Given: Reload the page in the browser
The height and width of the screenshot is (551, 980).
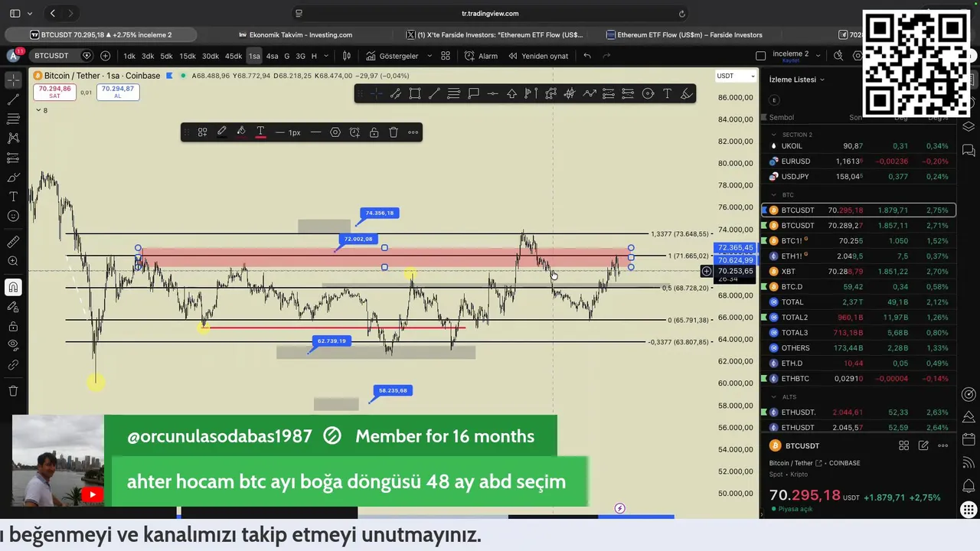Looking at the screenshot, I should coord(681,13).
